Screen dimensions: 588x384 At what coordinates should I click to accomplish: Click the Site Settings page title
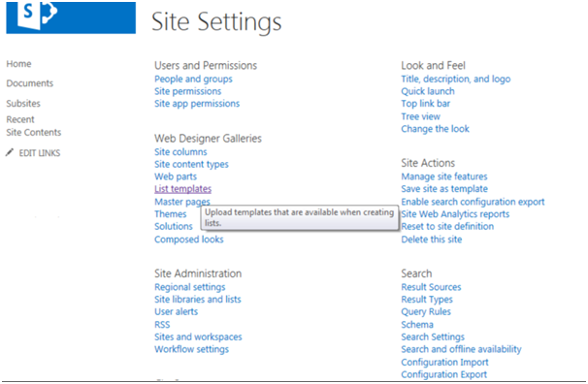pos(216,21)
